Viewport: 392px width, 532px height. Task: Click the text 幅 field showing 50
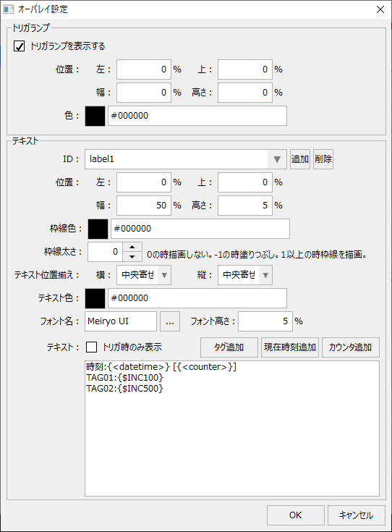point(144,206)
